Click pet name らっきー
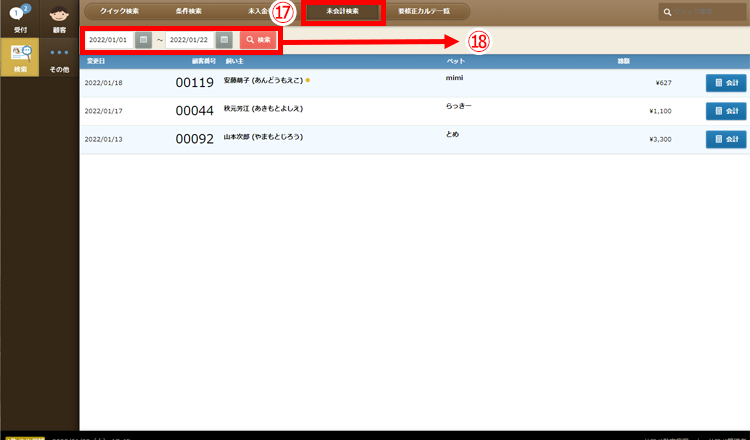750x440 pixels. [459, 106]
